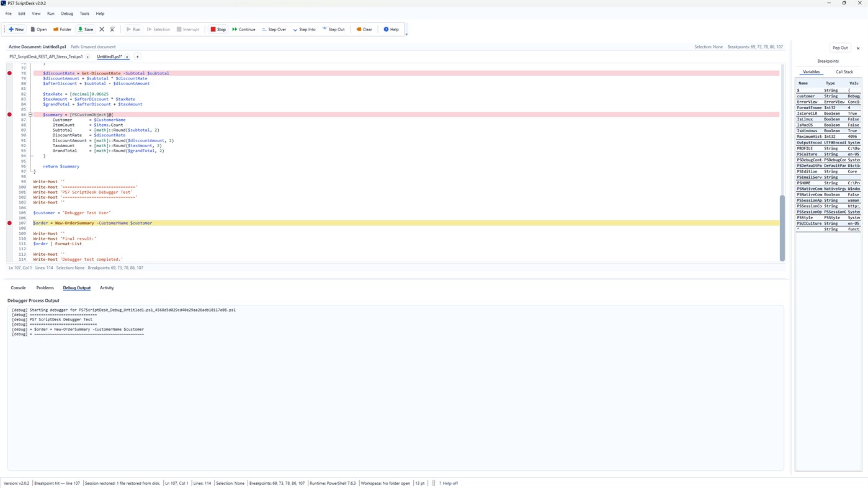Click 'Breakpoint hit — line 107' status entry
Viewport: 868px width, 488px height.
pos(57,483)
